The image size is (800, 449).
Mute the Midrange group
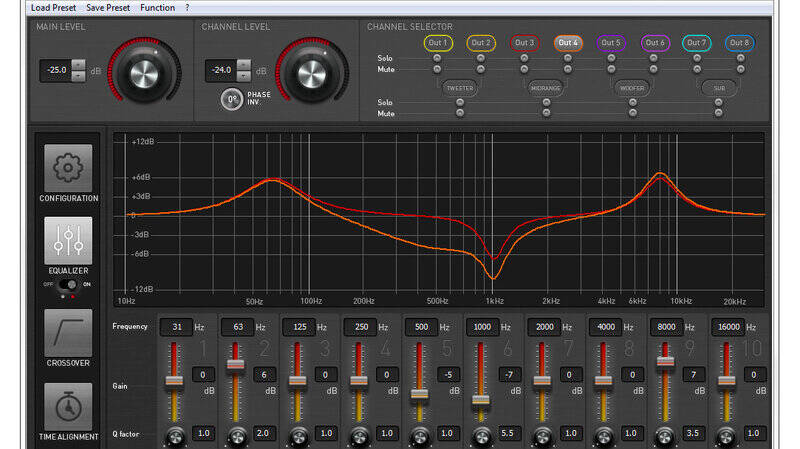pos(546,113)
